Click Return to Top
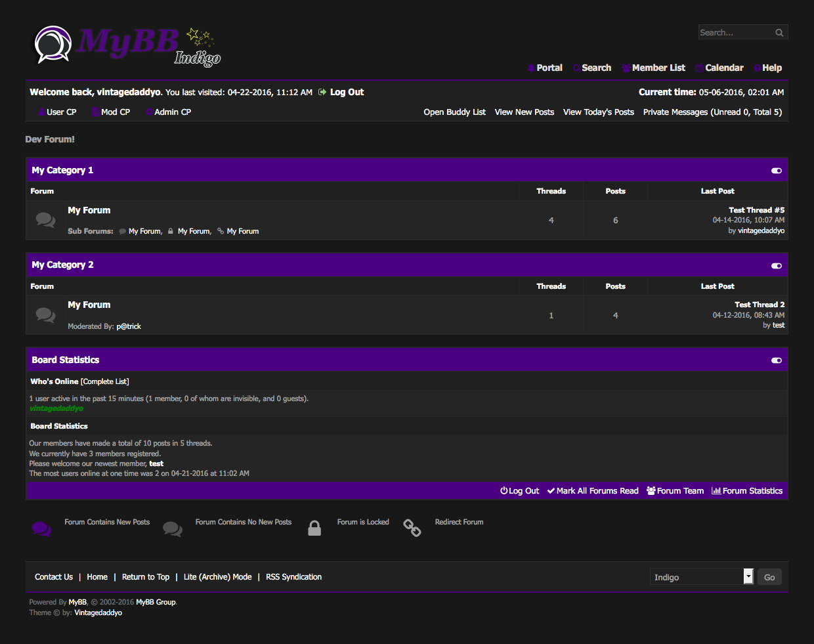Screen dimensions: 814x644 146,577
